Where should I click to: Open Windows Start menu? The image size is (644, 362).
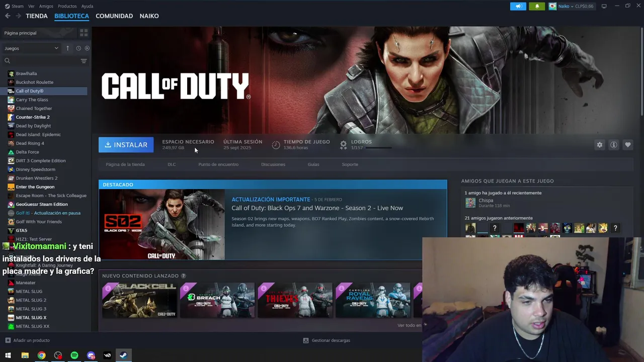click(x=8, y=355)
